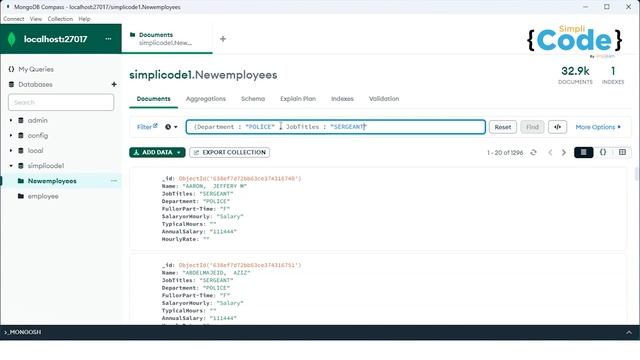Screen dimensions: 640x360
Task: Refresh the documents count
Action: click(x=533, y=152)
